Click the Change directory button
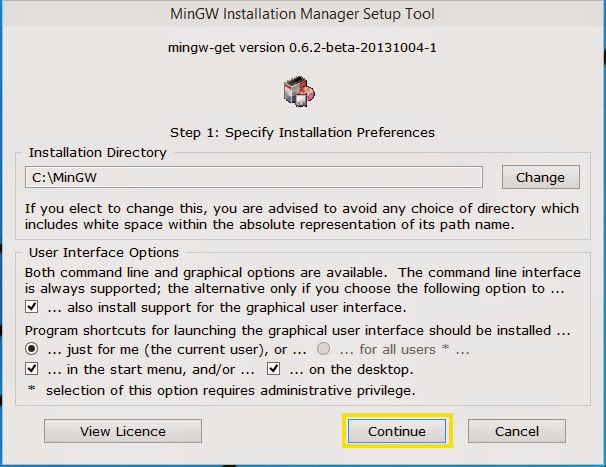606x467 pixels. [541, 177]
